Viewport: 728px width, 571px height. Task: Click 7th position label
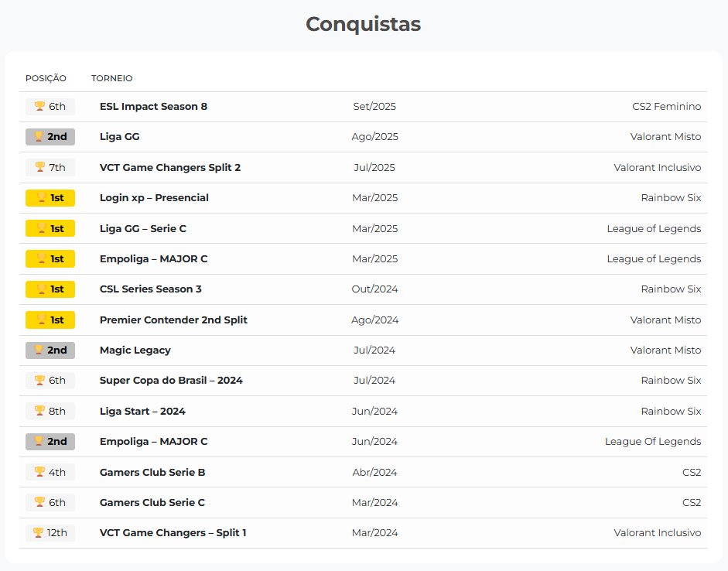tap(57, 167)
